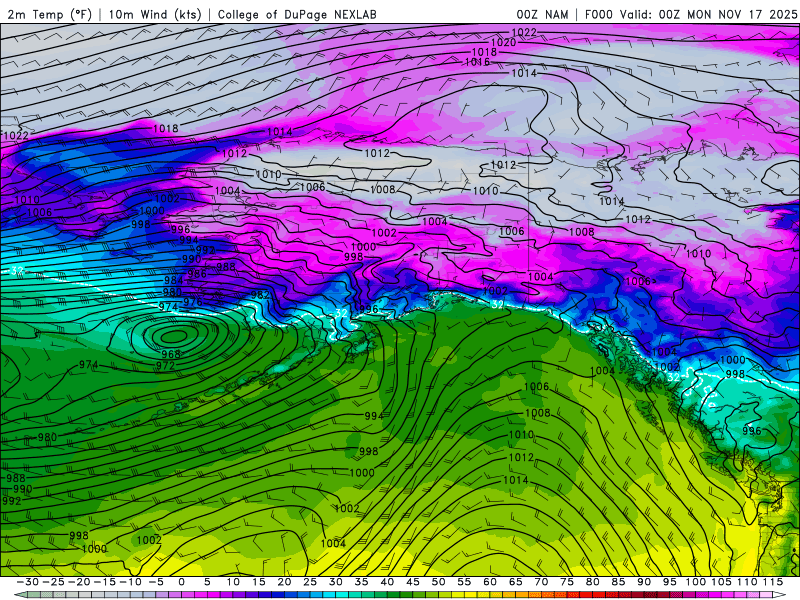Click the −30 legend value
The width and height of the screenshot is (800, 600).
[28, 582]
